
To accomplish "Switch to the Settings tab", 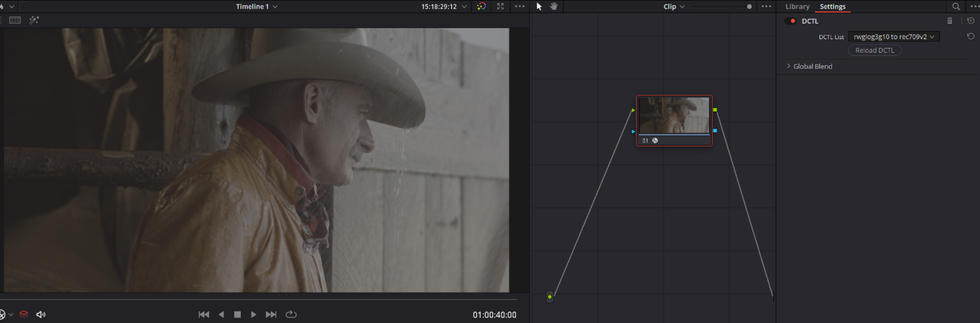I will click(x=832, y=6).
